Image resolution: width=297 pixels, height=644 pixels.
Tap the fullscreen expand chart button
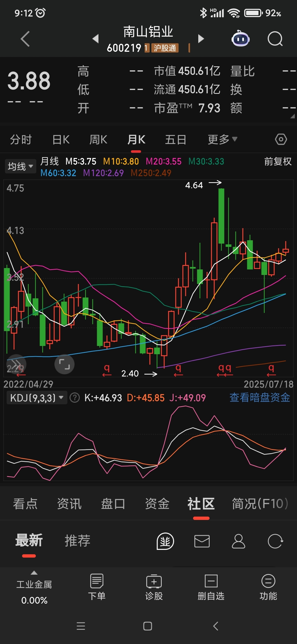[64, 364]
